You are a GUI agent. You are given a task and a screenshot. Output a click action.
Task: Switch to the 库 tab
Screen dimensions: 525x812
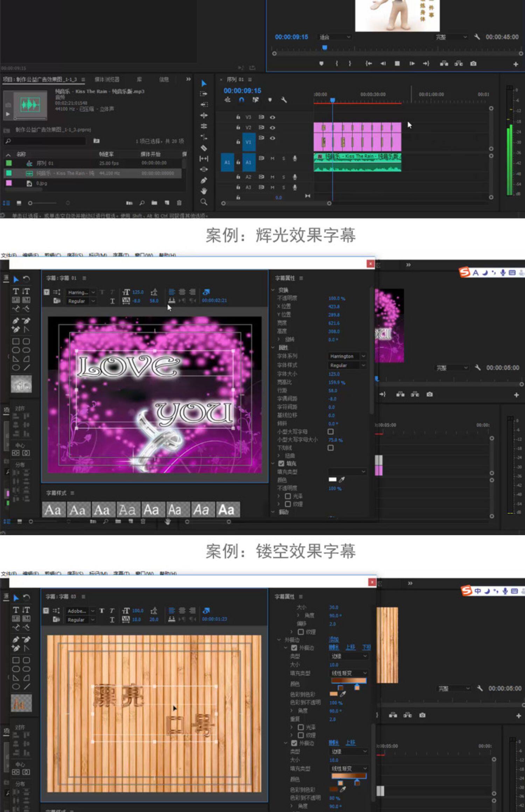(x=139, y=79)
